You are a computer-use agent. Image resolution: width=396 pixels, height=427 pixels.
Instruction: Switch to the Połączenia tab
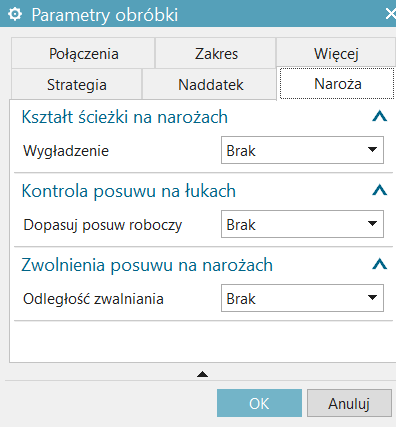coord(83,54)
